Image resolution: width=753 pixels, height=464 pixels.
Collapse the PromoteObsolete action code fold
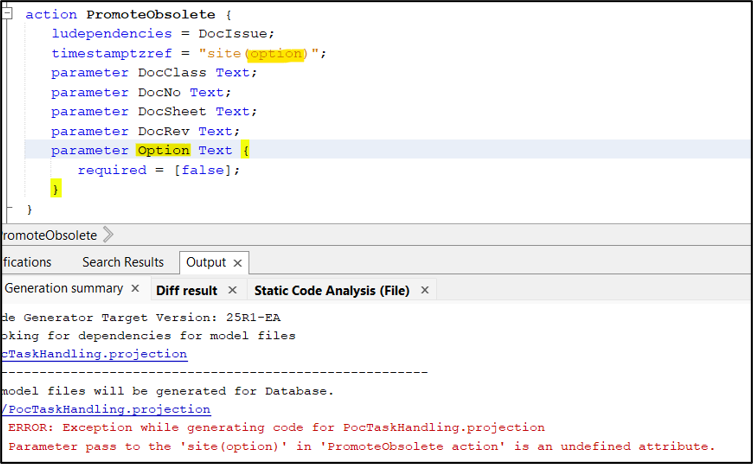6,15
